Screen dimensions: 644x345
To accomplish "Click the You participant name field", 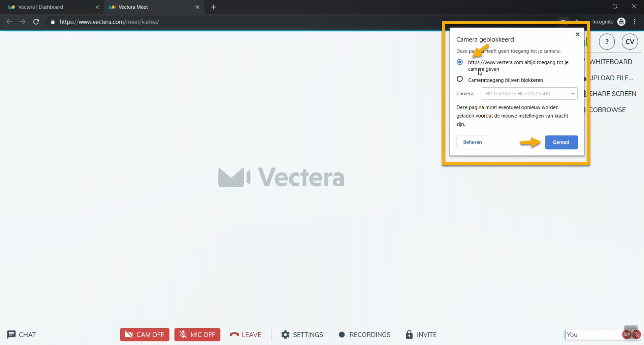I will click(x=593, y=335).
